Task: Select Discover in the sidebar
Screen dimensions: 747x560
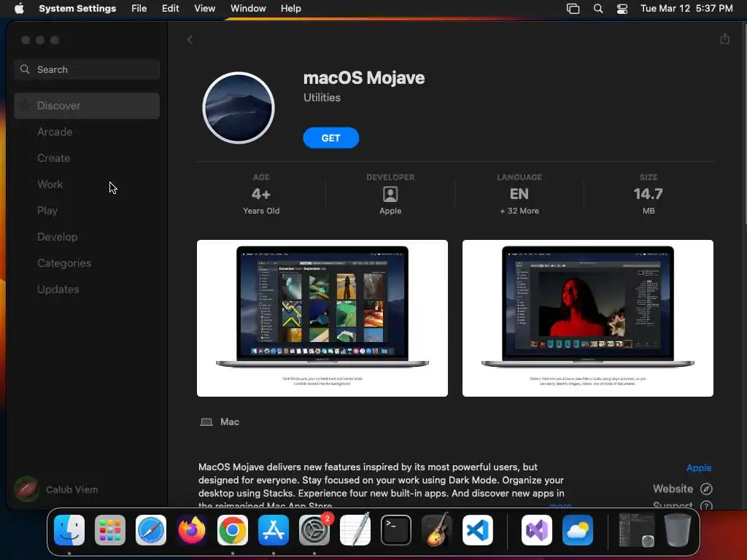Action: (x=87, y=106)
